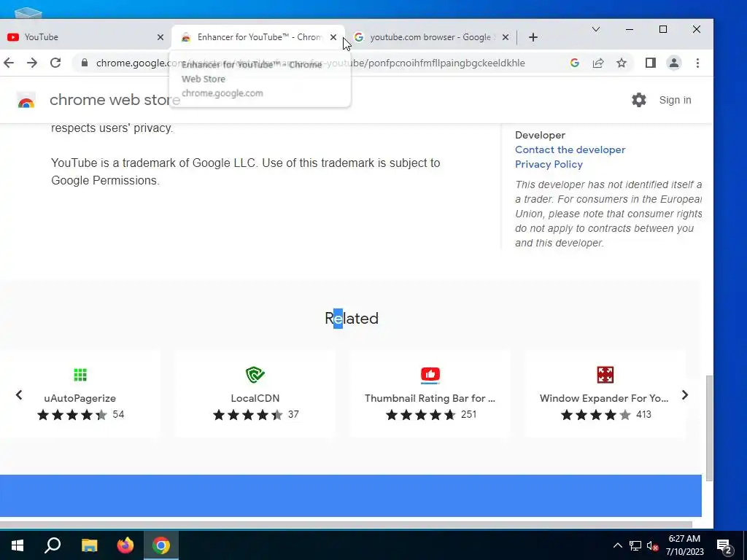Open muted volume tray icon
The width and height of the screenshot is (747, 560).
click(653, 545)
